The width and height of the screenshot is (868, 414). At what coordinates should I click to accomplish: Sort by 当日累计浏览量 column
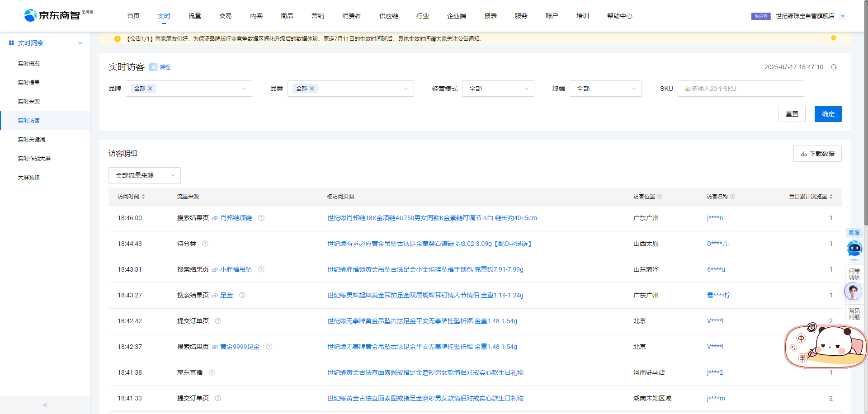(x=831, y=197)
